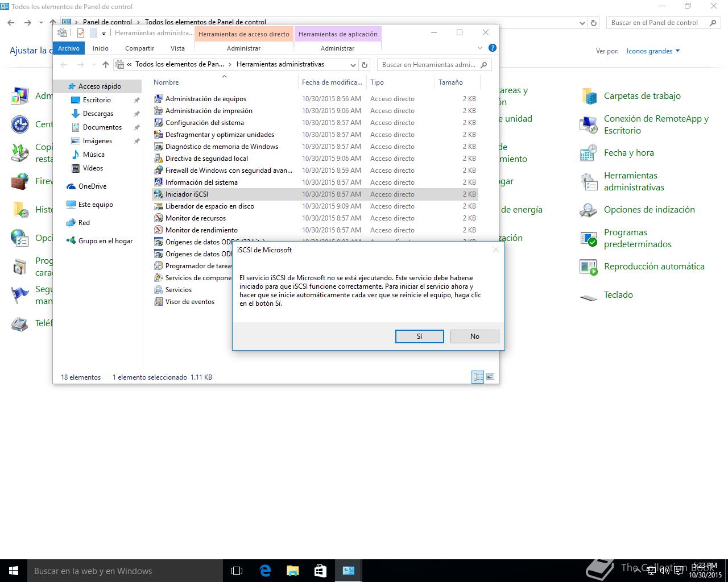This screenshot has width=728, height=582.
Task: Select the Configuración del sistema icon
Action: tap(159, 123)
